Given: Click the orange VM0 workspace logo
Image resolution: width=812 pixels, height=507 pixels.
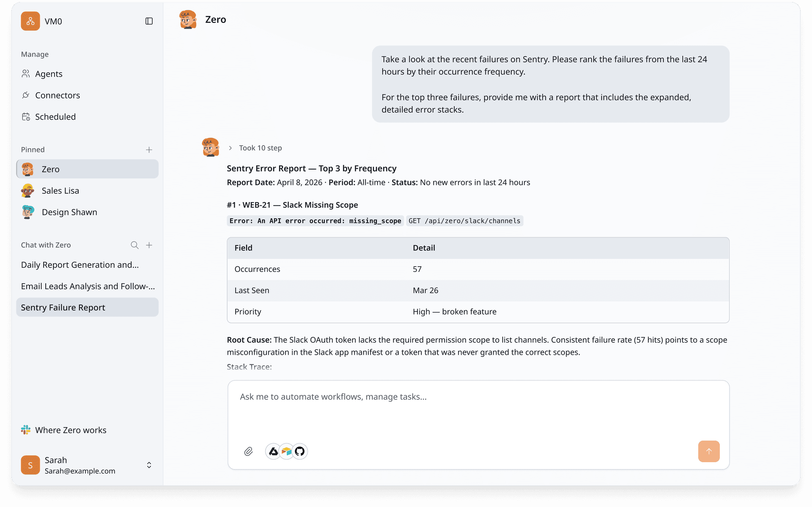Looking at the screenshot, I should coord(30,21).
